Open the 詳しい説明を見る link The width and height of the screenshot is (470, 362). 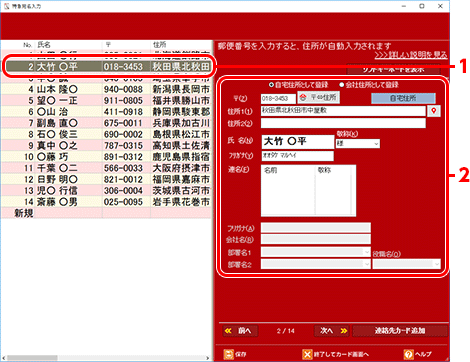411,55
